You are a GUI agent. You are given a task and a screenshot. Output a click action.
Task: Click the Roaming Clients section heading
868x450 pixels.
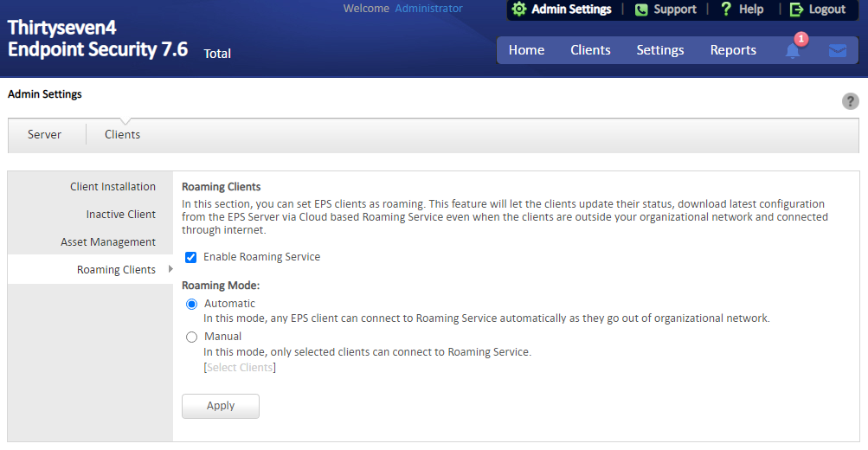(221, 187)
